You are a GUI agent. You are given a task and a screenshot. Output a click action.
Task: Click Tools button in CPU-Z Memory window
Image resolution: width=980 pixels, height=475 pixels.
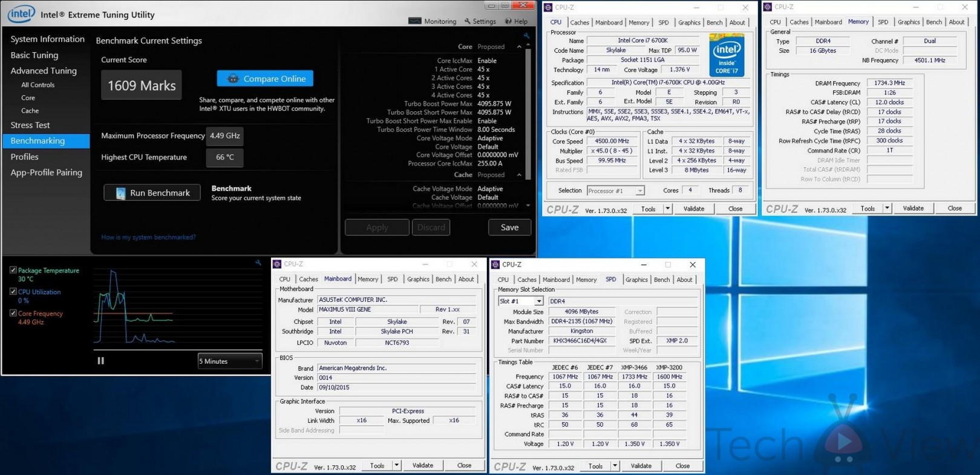coord(868,208)
